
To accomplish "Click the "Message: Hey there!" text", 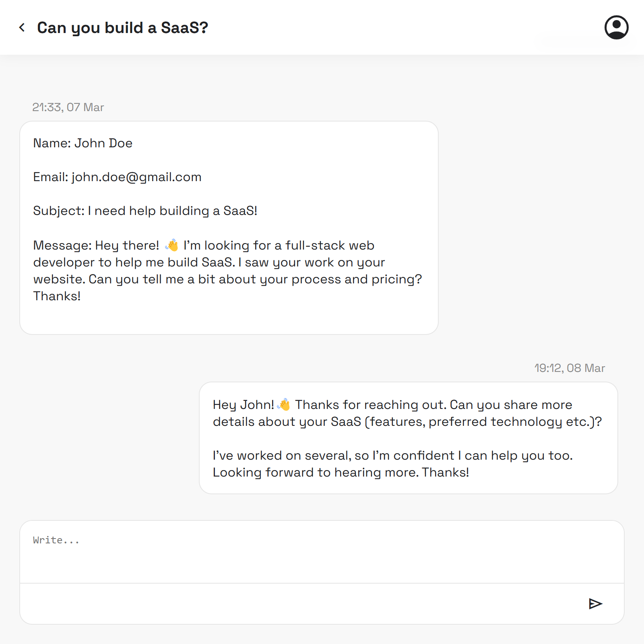I will (96, 246).
